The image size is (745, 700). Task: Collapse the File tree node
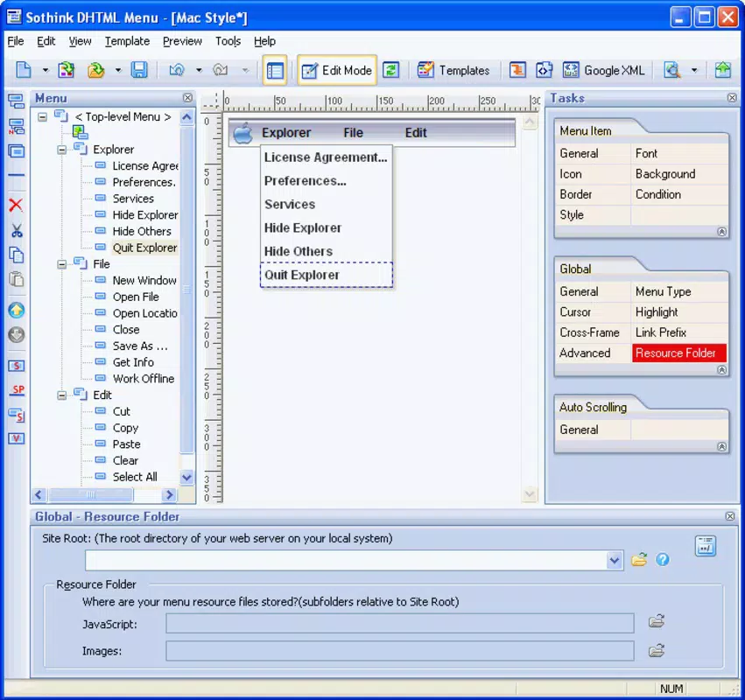coord(62,264)
